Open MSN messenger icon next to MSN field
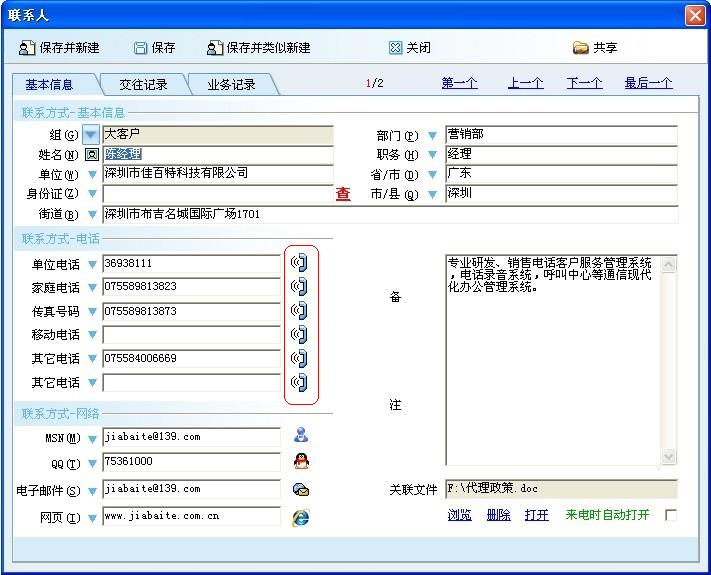 click(301, 435)
